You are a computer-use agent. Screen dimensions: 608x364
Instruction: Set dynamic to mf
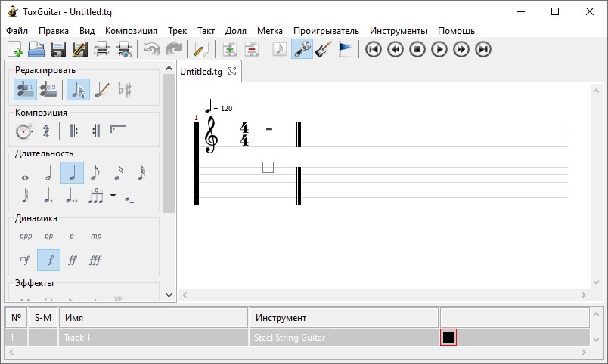pyautogui.click(x=25, y=260)
